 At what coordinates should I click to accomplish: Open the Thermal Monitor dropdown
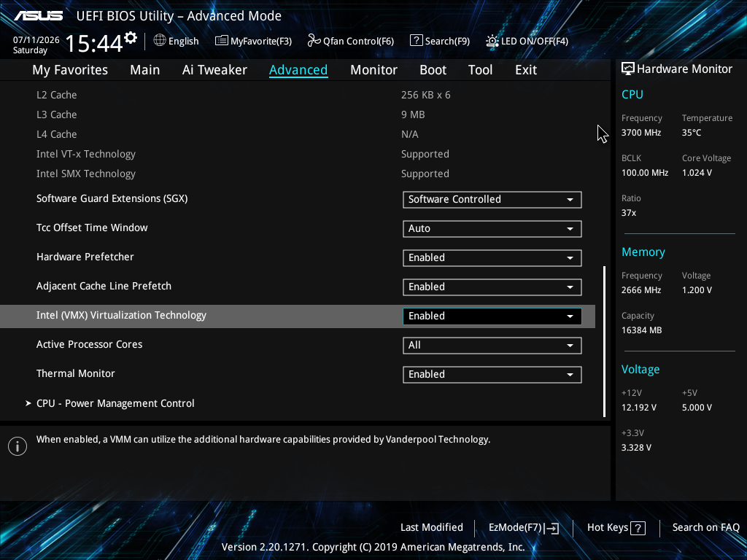[x=492, y=374]
